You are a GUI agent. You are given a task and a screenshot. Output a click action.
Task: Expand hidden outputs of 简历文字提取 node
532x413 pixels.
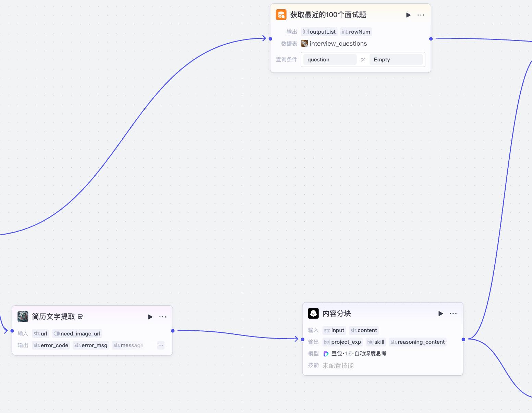pyautogui.click(x=161, y=345)
